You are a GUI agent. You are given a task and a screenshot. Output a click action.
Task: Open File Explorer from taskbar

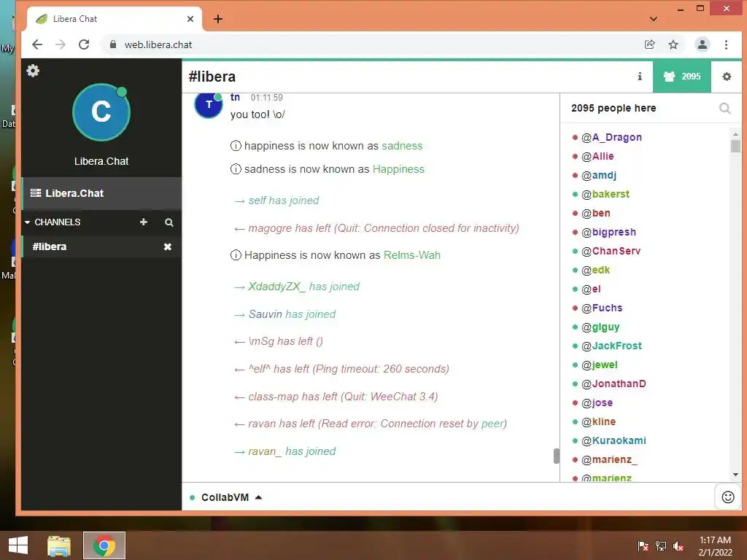[58, 545]
